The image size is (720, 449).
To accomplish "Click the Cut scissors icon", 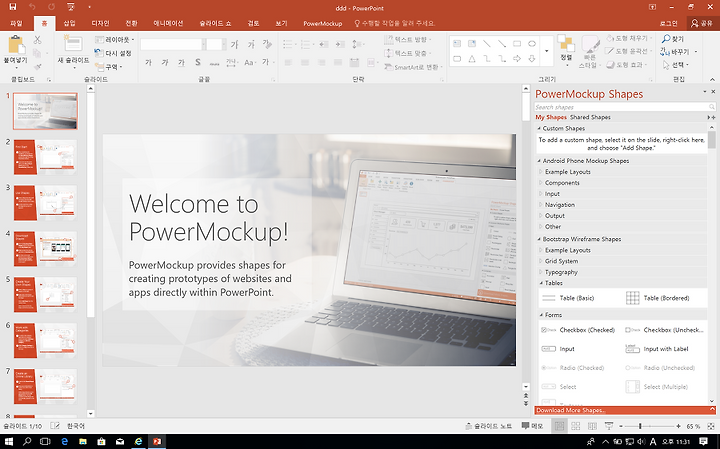I will pos(38,40).
